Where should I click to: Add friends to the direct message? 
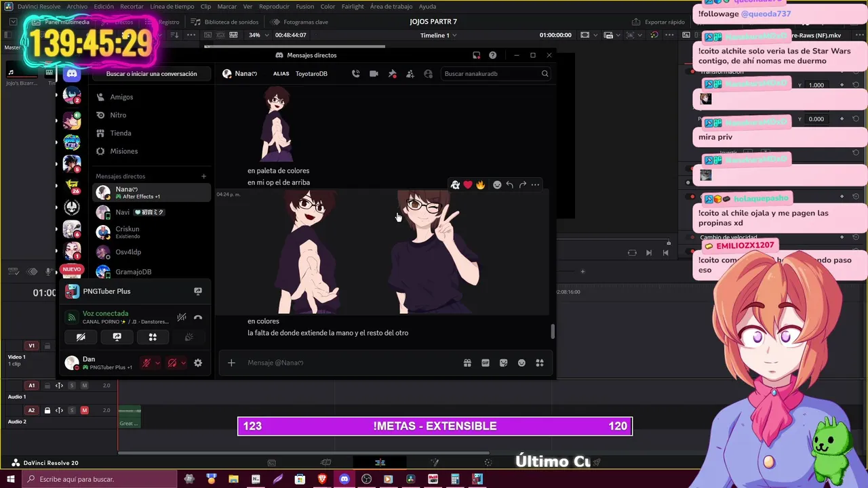point(410,74)
